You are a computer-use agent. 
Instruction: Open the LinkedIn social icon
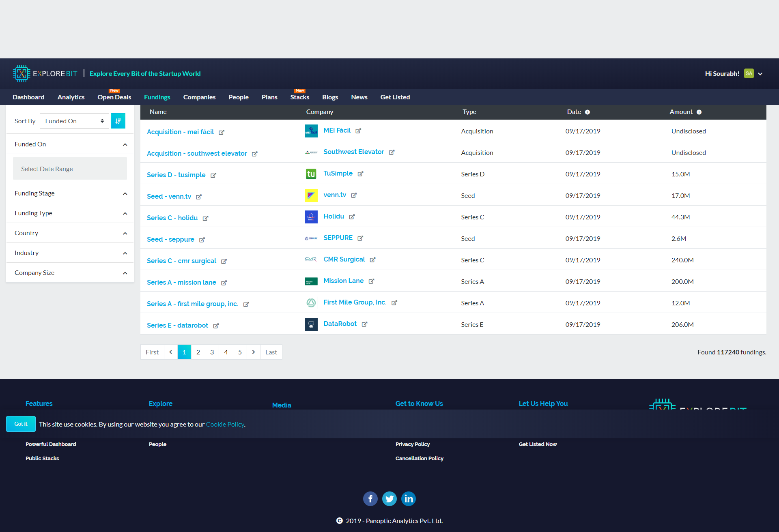409,498
